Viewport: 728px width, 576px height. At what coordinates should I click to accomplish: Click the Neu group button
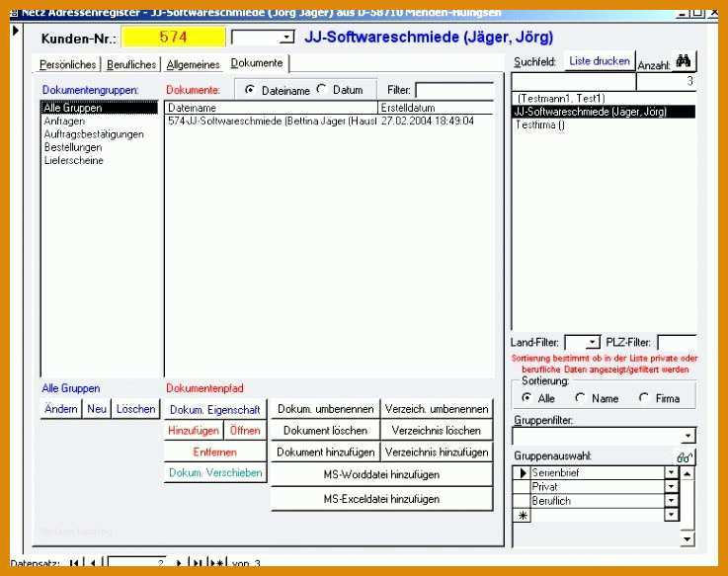click(x=97, y=409)
